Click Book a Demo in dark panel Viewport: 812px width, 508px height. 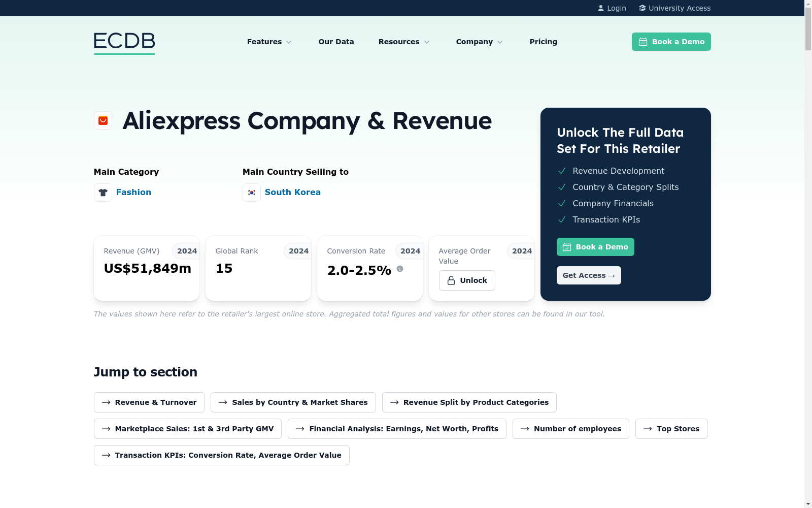(x=595, y=247)
